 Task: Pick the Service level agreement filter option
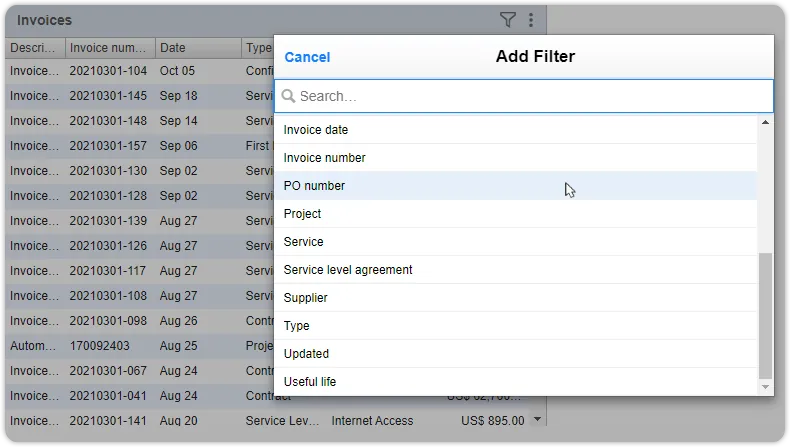click(515, 270)
